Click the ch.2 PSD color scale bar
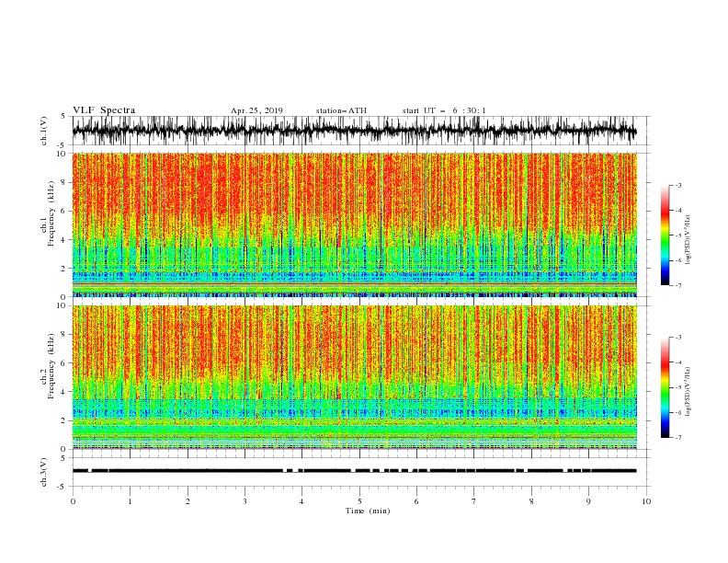 click(665, 387)
